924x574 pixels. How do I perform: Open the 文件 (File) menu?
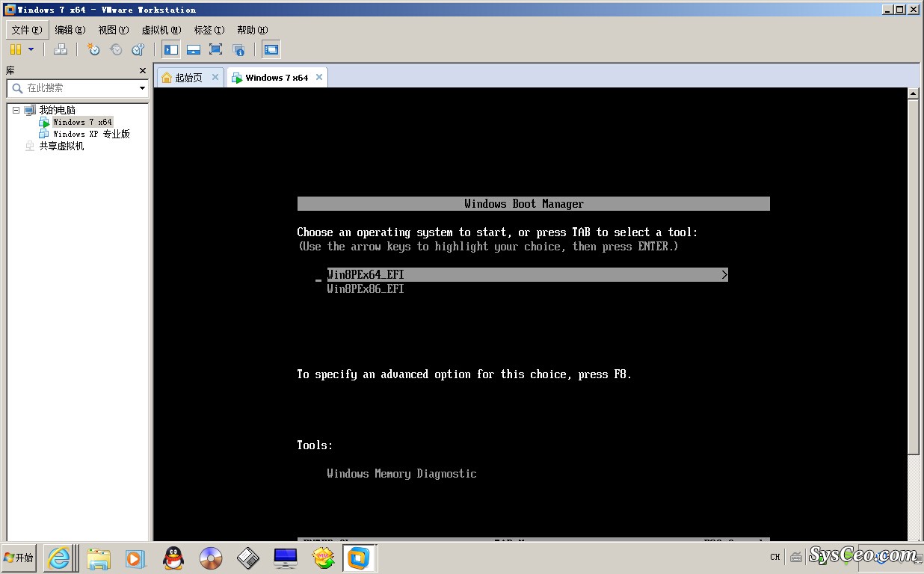27,30
